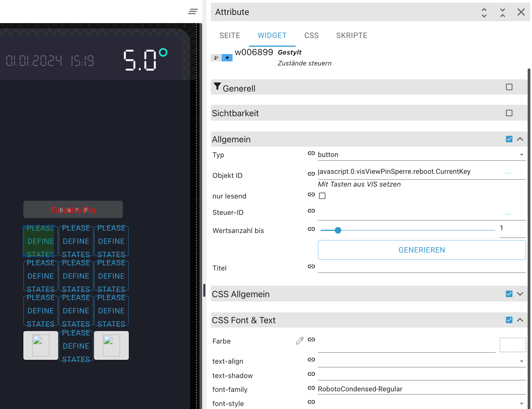The height and width of the screenshot is (409, 532).
Task: Select the WIDGET tab
Action: [272, 36]
